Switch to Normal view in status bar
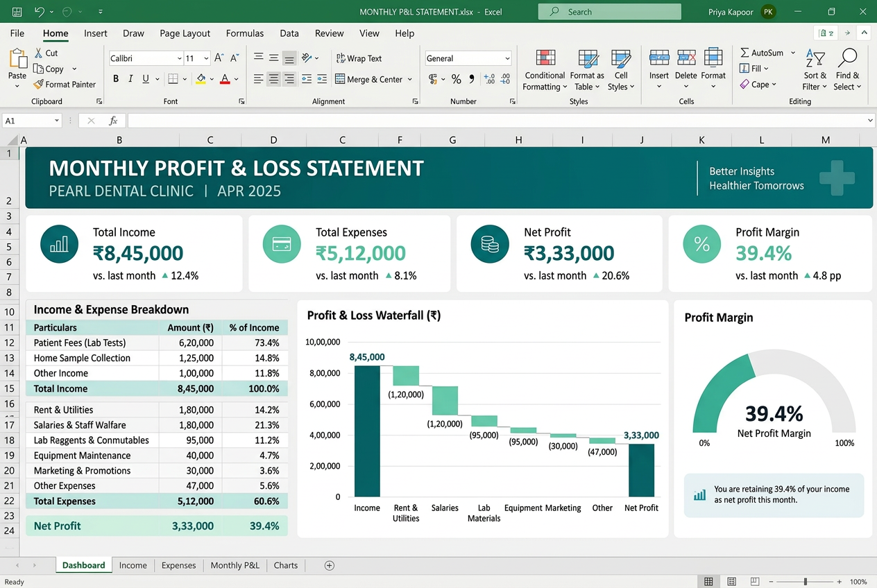This screenshot has height=588, width=877. [708, 582]
